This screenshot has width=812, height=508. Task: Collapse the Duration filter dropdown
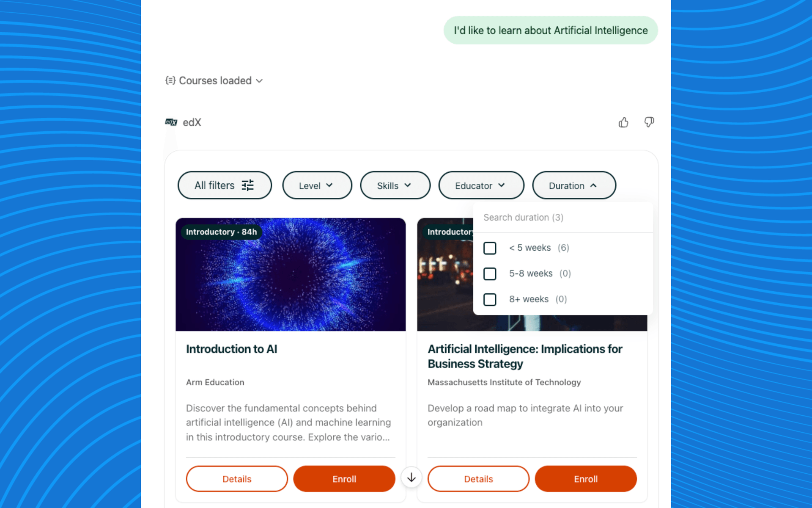pyautogui.click(x=574, y=185)
